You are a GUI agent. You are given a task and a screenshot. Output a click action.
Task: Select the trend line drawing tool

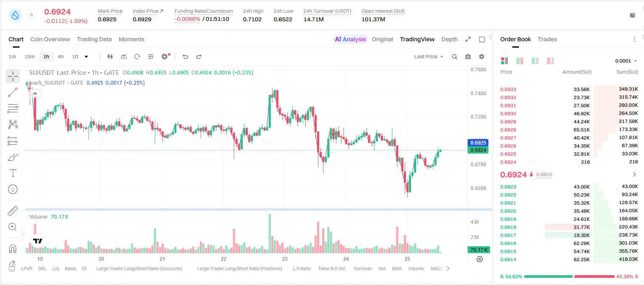(x=13, y=92)
